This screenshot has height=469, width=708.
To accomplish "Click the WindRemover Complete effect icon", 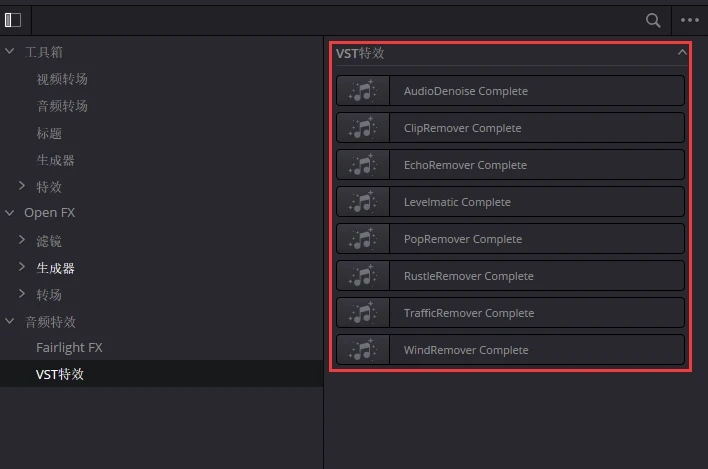I will [x=362, y=350].
